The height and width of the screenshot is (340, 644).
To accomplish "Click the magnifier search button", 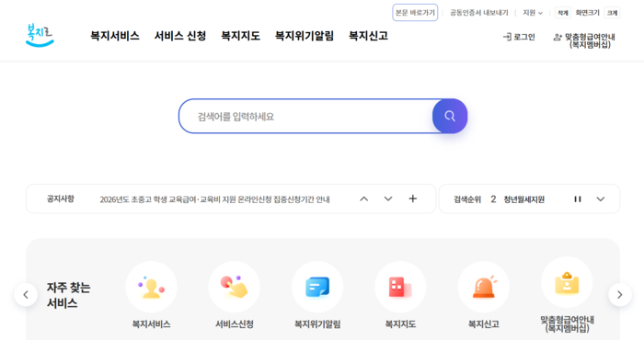I will point(450,116).
